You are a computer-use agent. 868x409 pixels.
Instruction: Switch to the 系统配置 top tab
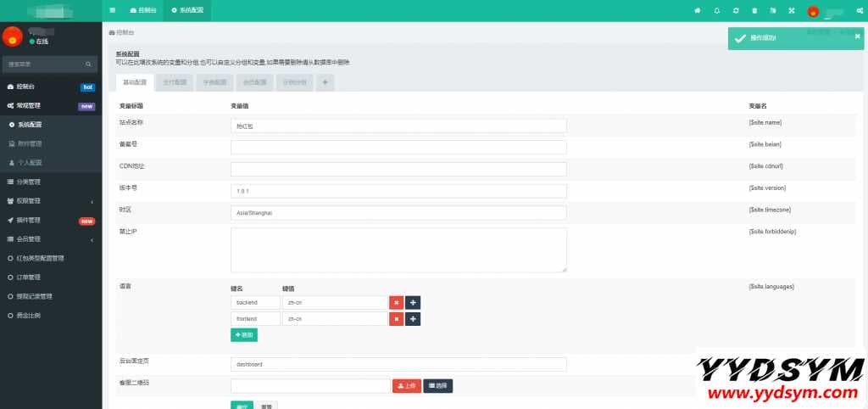click(x=187, y=10)
